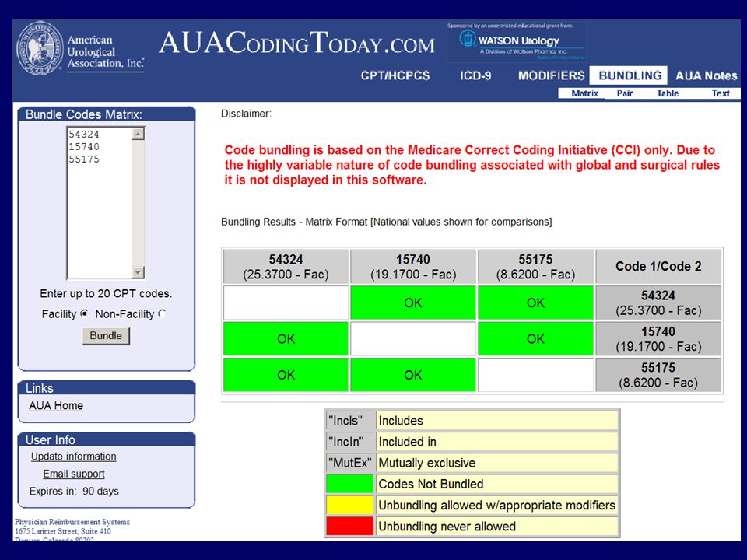747x560 pixels.
Task: Click OK cell for 54324 row, 15740 column
Action: (413, 303)
